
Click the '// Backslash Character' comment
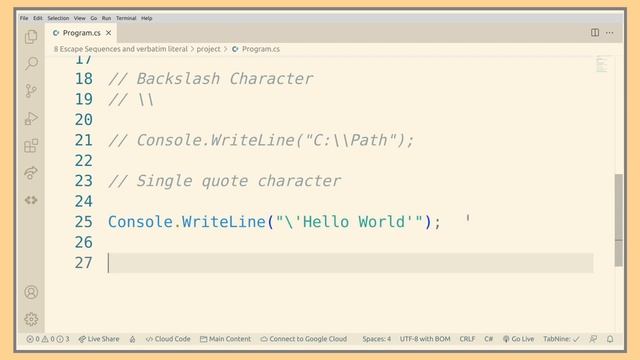211,79
